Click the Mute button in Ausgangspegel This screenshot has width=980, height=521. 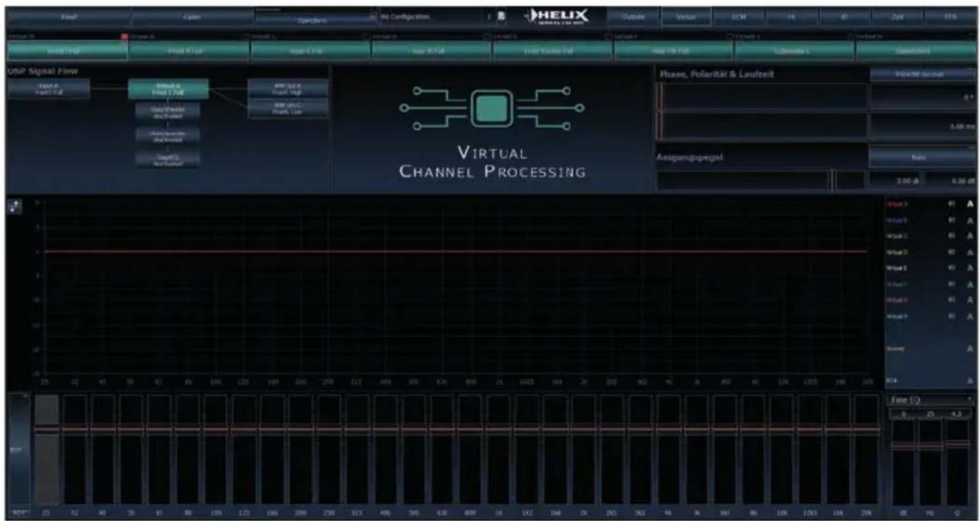(x=922, y=158)
